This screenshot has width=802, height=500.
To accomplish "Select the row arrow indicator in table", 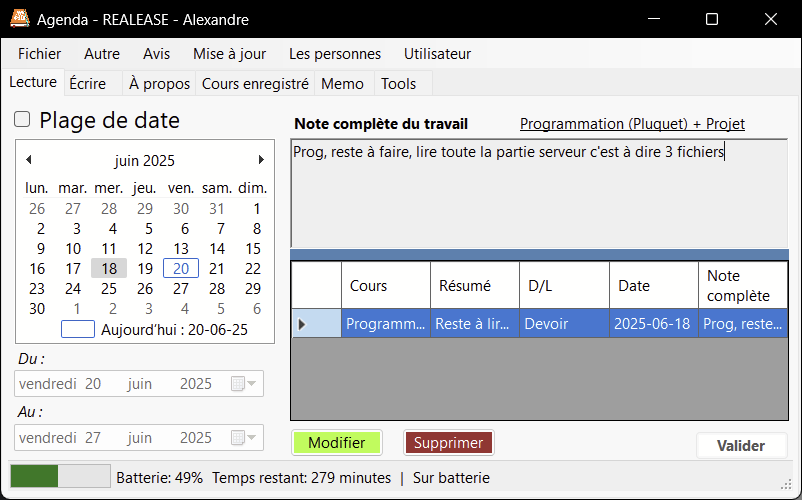I will tap(303, 323).
